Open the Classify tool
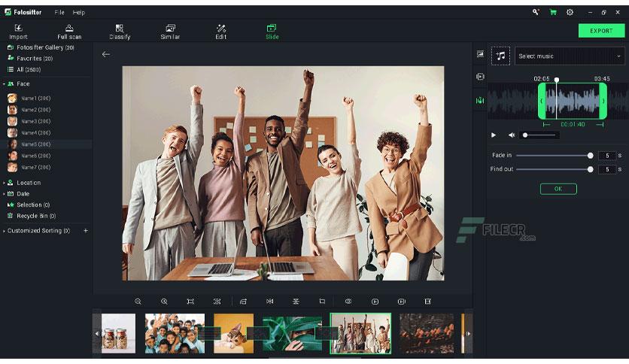Viewport: 629px width, 364px height. 120,28
